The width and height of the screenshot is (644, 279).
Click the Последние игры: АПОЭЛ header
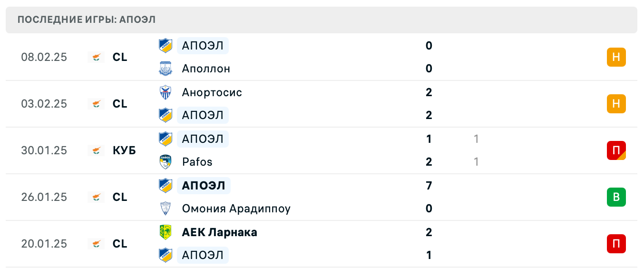point(87,20)
